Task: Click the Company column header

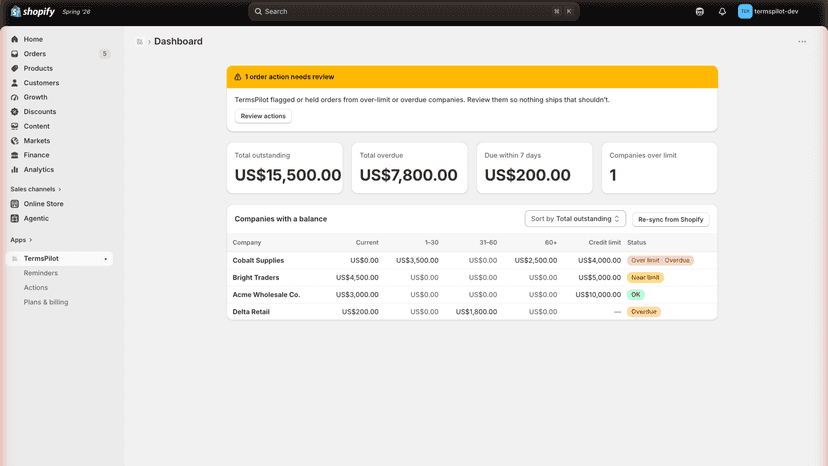Action: tap(247, 243)
